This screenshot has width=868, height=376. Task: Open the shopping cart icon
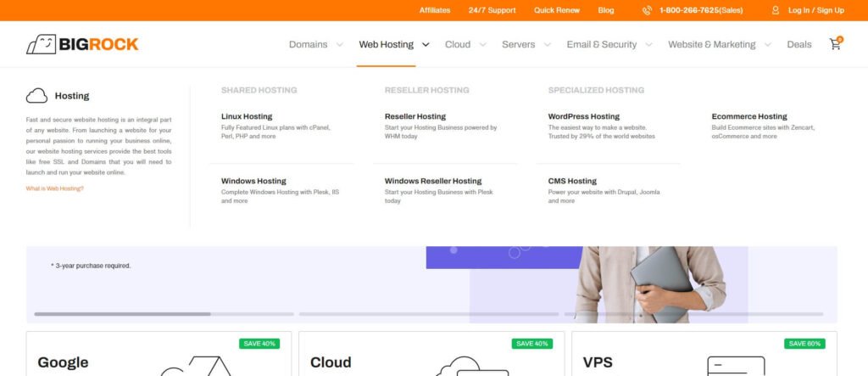pos(835,44)
